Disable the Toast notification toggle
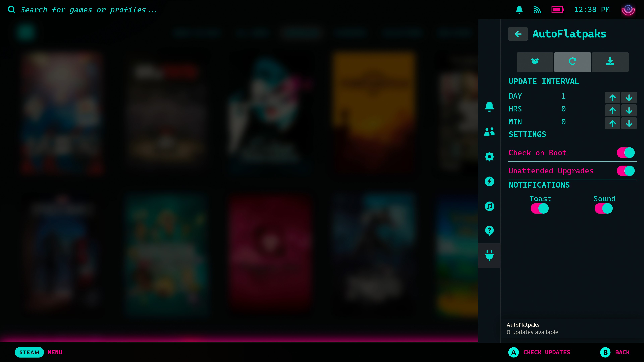This screenshot has height=362, width=644. pyautogui.click(x=540, y=208)
